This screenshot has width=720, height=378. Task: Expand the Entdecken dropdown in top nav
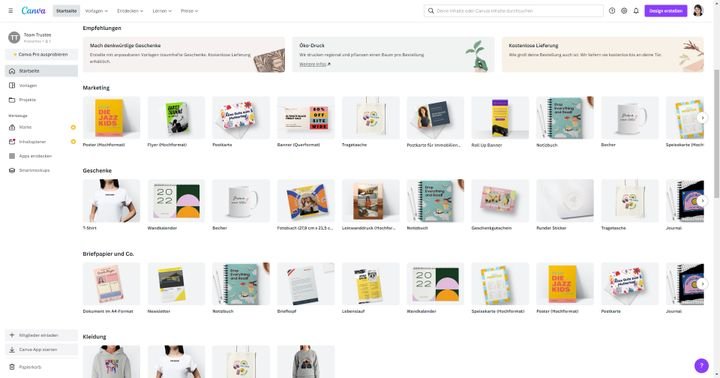(x=130, y=11)
